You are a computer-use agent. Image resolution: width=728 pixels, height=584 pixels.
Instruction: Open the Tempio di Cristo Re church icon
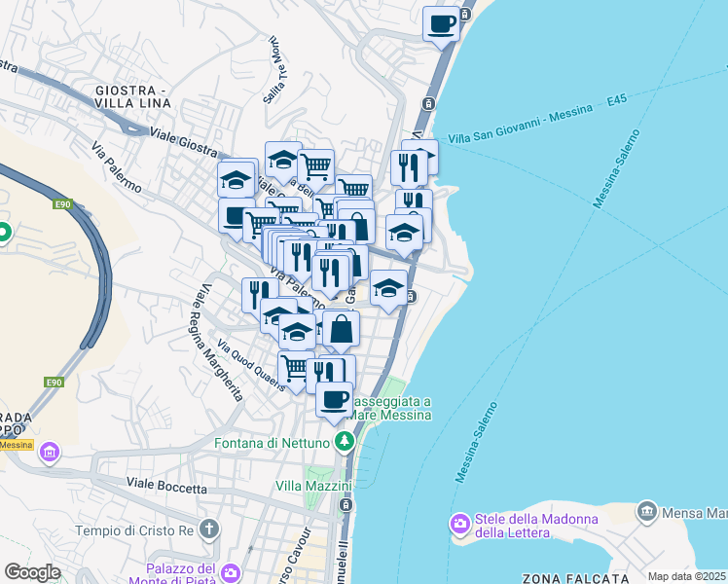[x=209, y=529]
